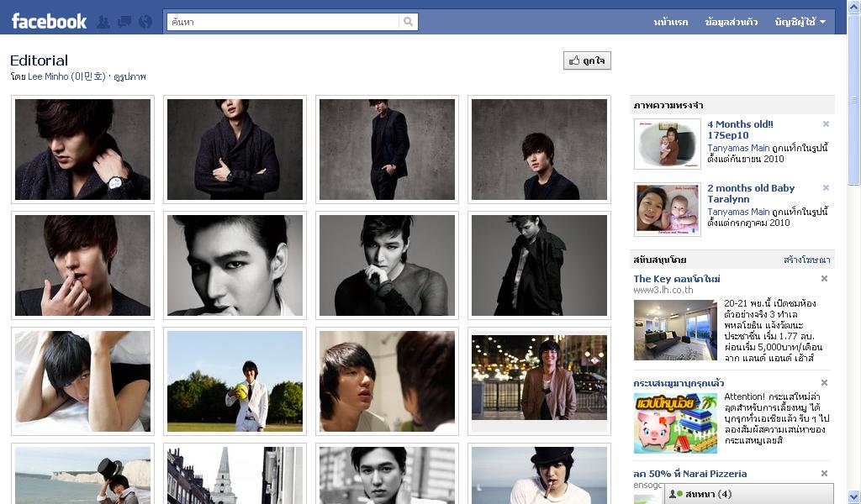The image size is (861, 504).
Task: Open the สนทนา (4) chat bar
Action: [x=749, y=494]
